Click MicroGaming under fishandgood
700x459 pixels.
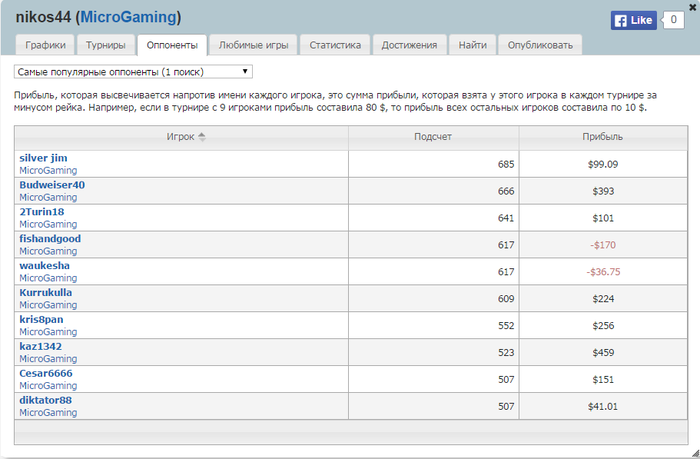[48, 251]
